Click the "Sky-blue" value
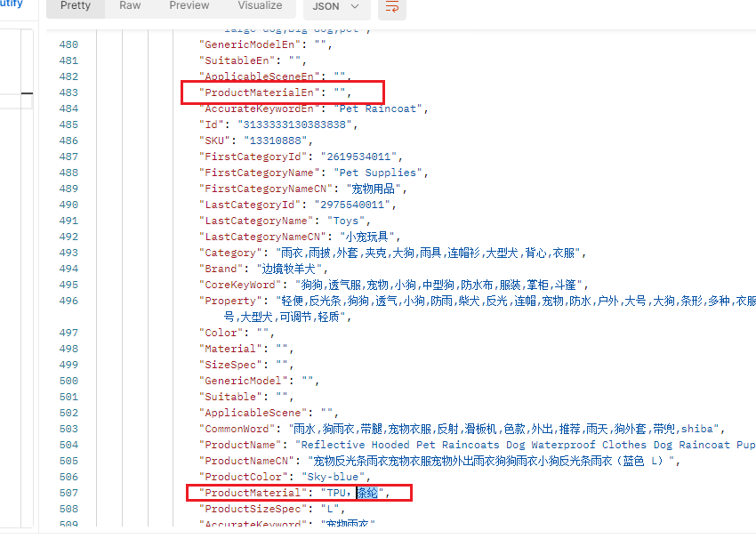Image resolution: width=756 pixels, height=547 pixels. (x=333, y=477)
